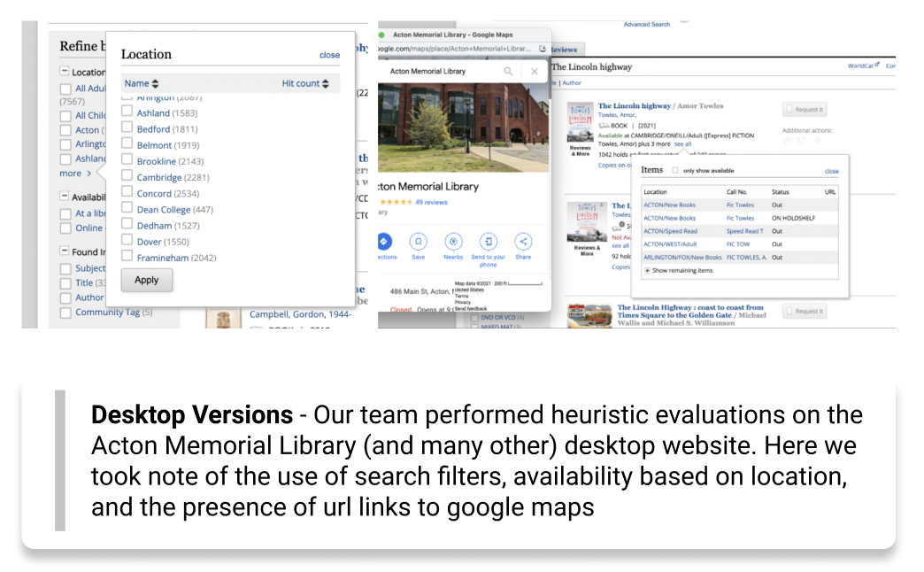
Task: Request The Lincoln Highway coast to coast book
Action: pyautogui.click(x=805, y=311)
